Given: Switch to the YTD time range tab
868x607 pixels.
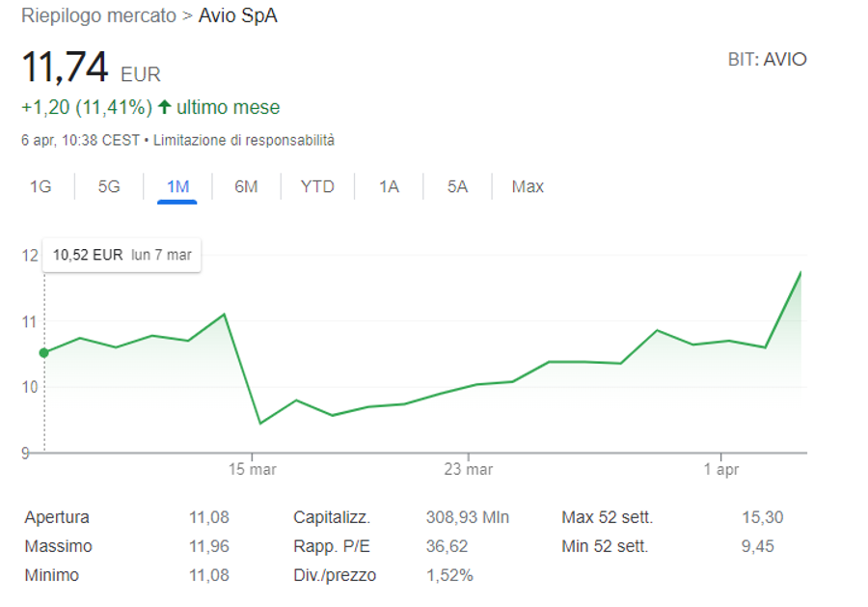Looking at the screenshot, I should (317, 186).
